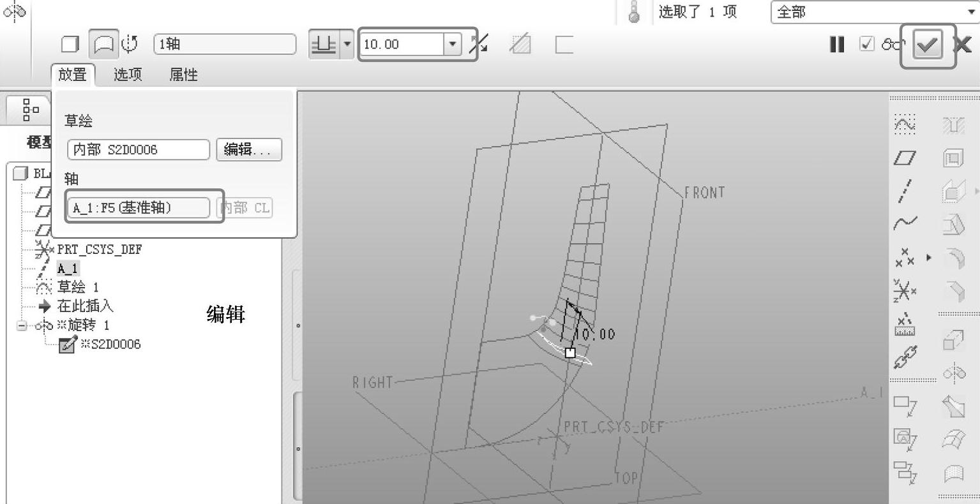Click the boundary blend tool icon
The image size is (980, 504).
pos(954,440)
